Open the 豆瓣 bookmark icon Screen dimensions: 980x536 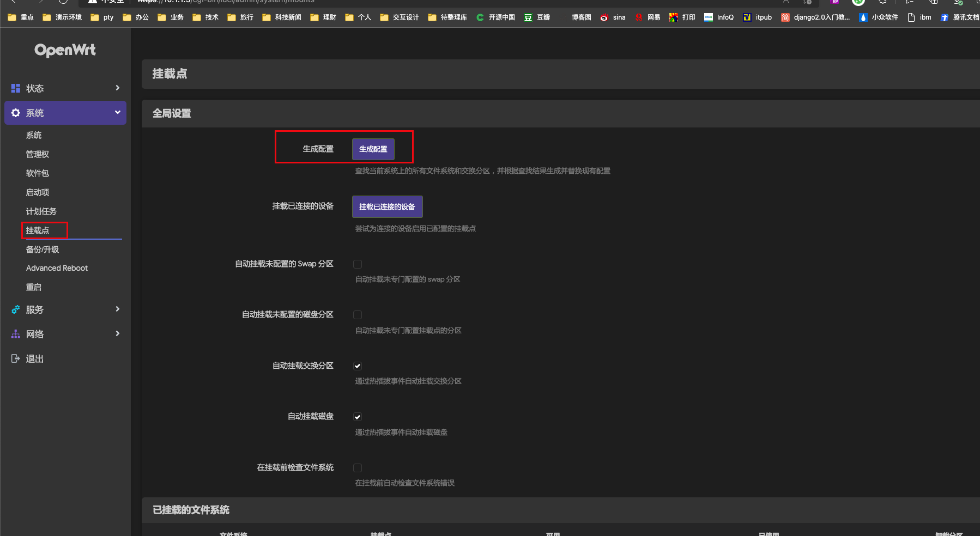(528, 17)
